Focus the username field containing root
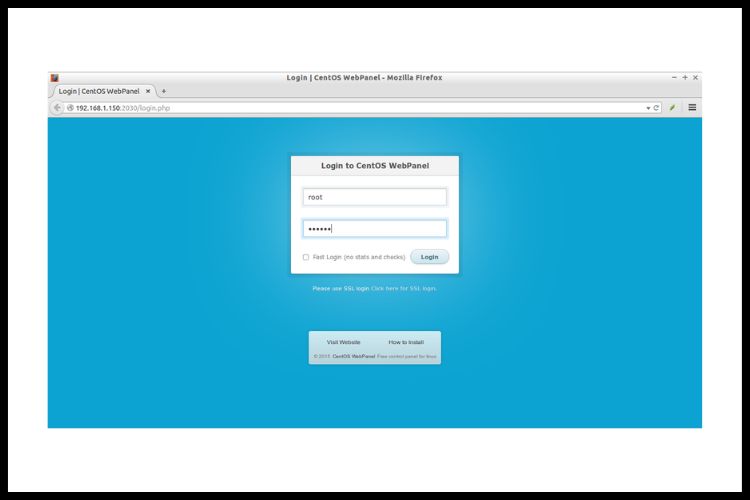 [x=375, y=197]
